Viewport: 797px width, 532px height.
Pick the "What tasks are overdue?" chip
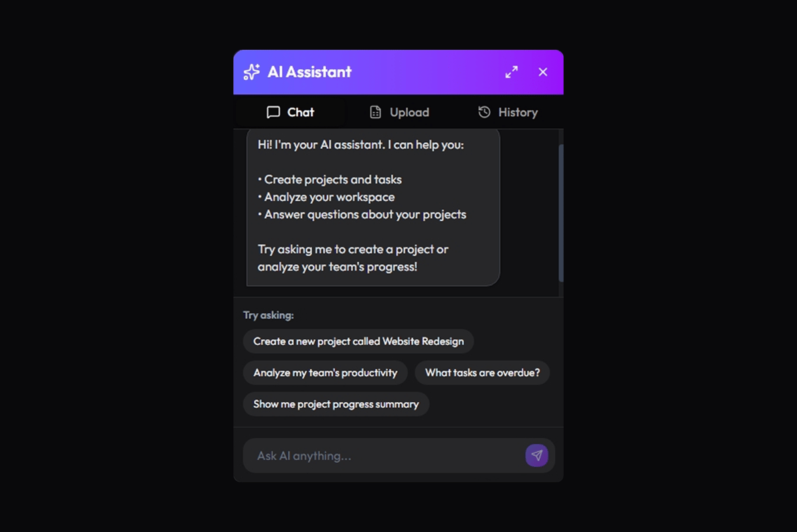(x=482, y=373)
